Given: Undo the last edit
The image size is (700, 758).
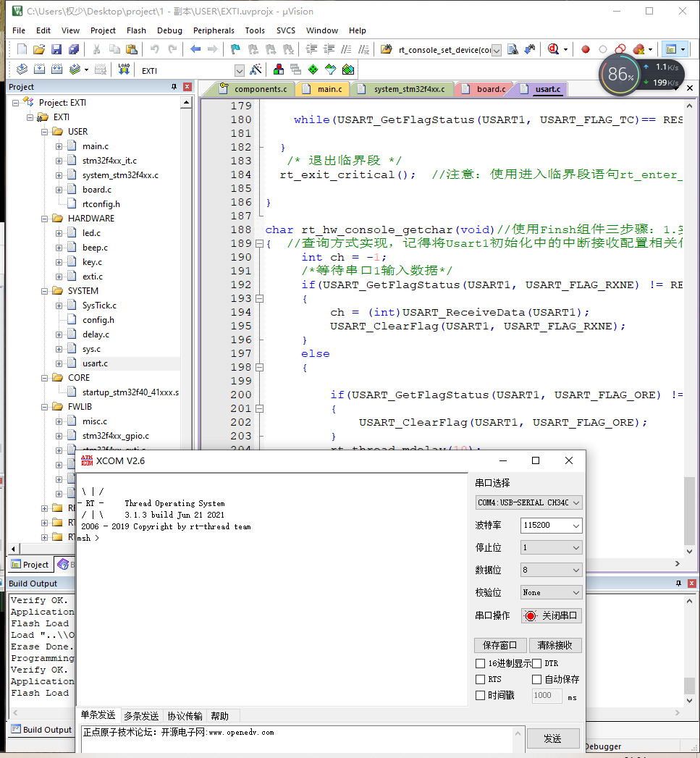Looking at the screenshot, I should coord(153,48).
